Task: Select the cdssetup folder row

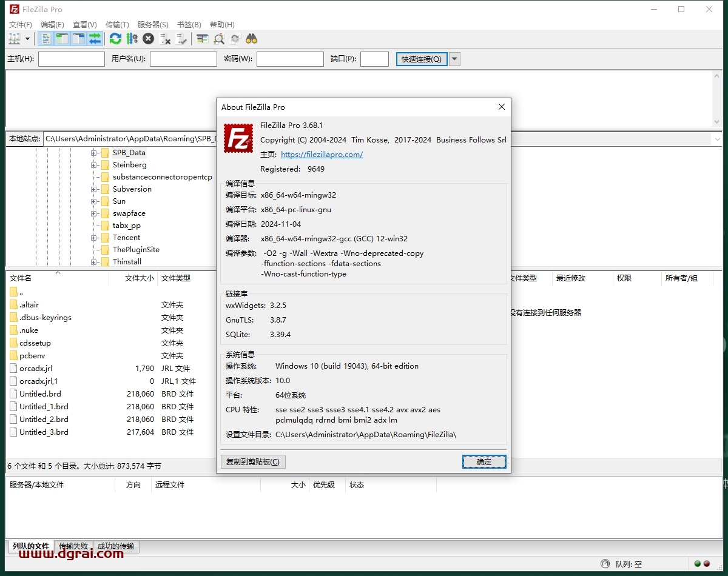Action: [109, 343]
